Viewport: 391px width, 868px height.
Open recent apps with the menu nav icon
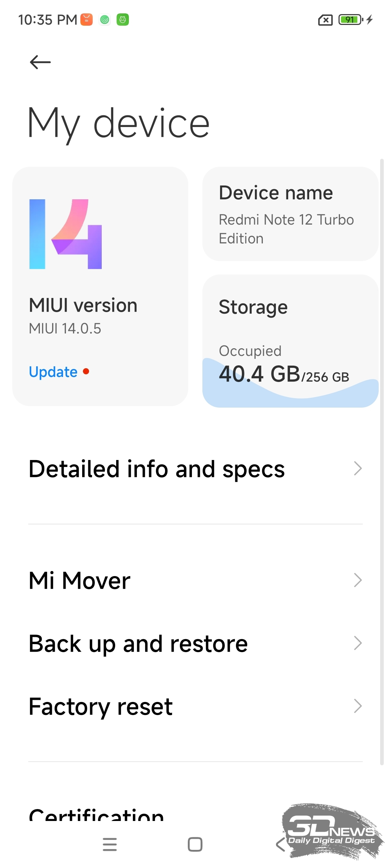coord(110,844)
